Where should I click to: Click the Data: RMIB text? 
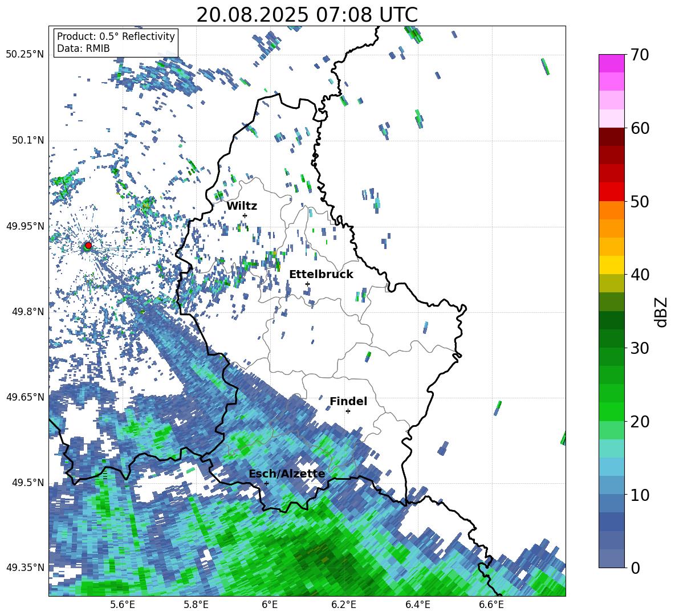[x=83, y=48]
